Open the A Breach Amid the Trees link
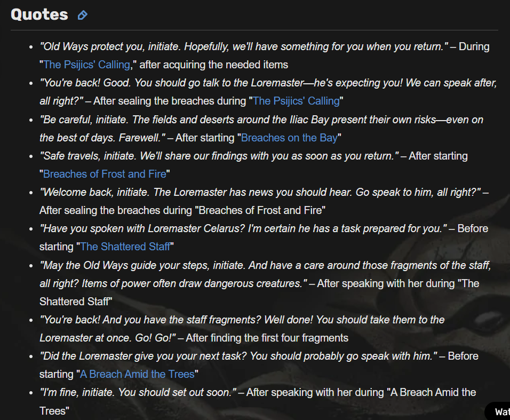The image size is (510, 420). (x=137, y=374)
